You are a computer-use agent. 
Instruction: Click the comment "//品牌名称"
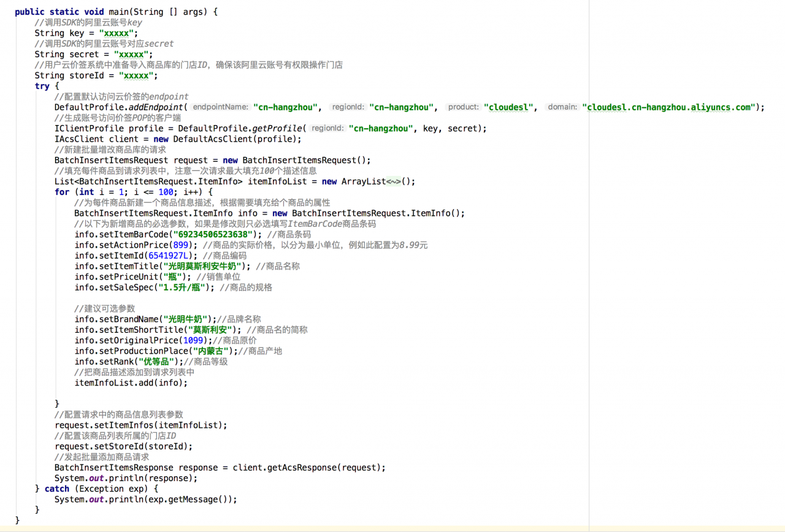pos(239,319)
